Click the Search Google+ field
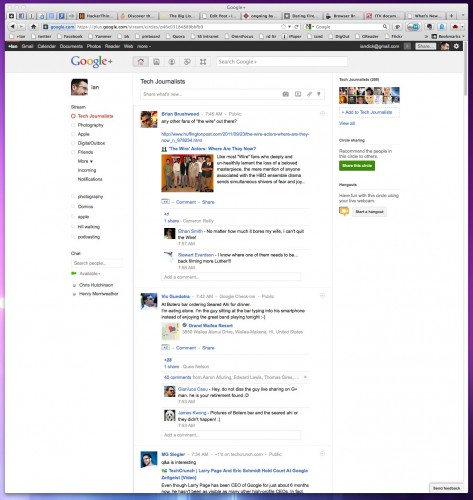 (x=282, y=62)
